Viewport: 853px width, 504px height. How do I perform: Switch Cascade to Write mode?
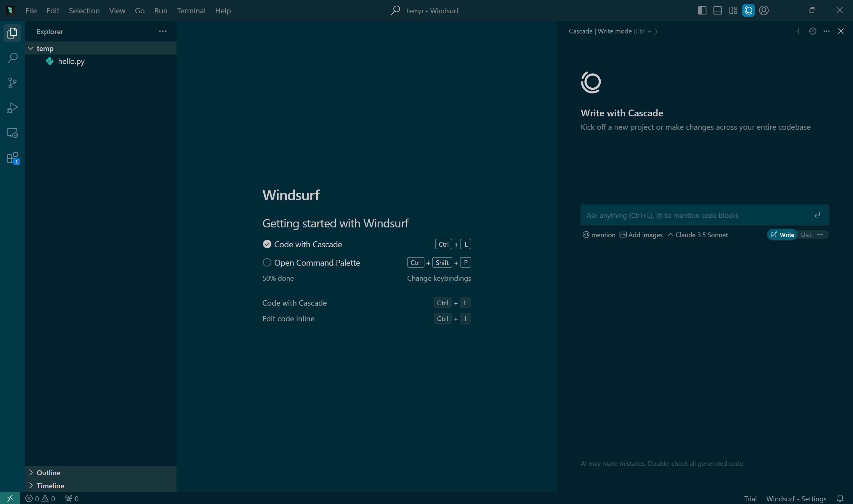coord(782,235)
